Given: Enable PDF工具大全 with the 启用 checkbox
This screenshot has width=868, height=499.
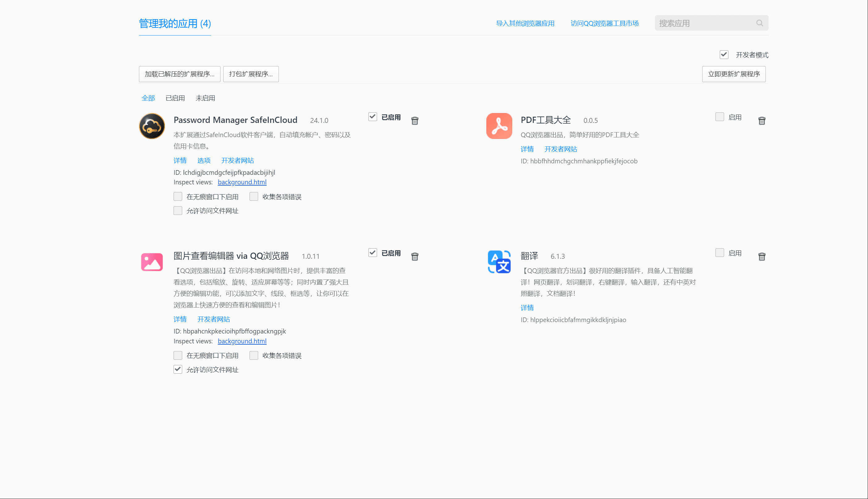Looking at the screenshot, I should 719,117.
